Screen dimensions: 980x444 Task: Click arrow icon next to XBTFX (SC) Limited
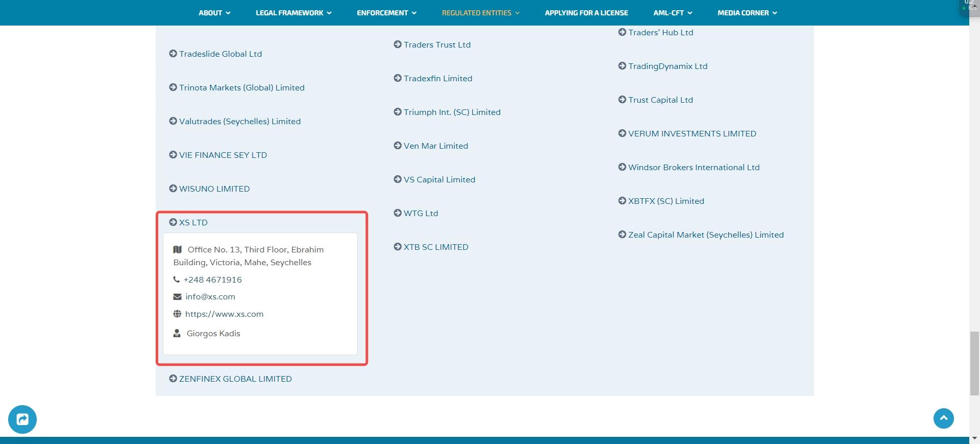click(x=622, y=201)
